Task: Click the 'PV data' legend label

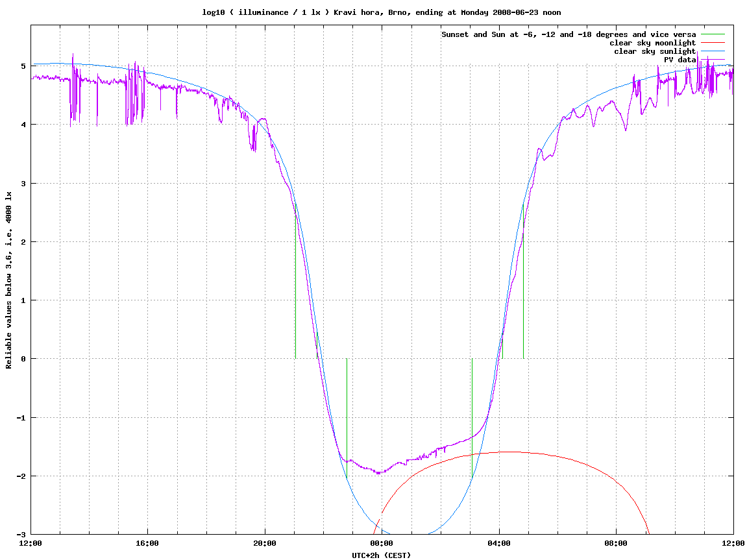Action: click(x=680, y=60)
